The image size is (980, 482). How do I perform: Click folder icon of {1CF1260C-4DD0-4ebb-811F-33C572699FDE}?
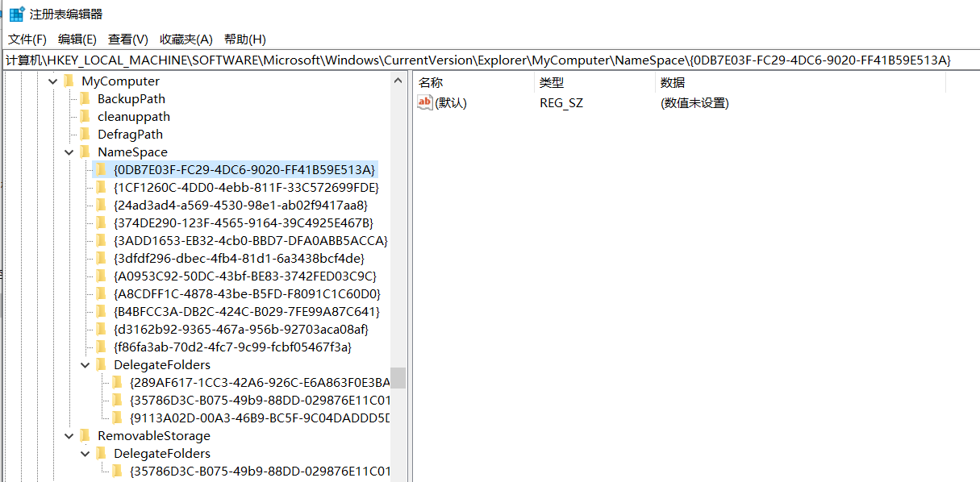point(101,187)
